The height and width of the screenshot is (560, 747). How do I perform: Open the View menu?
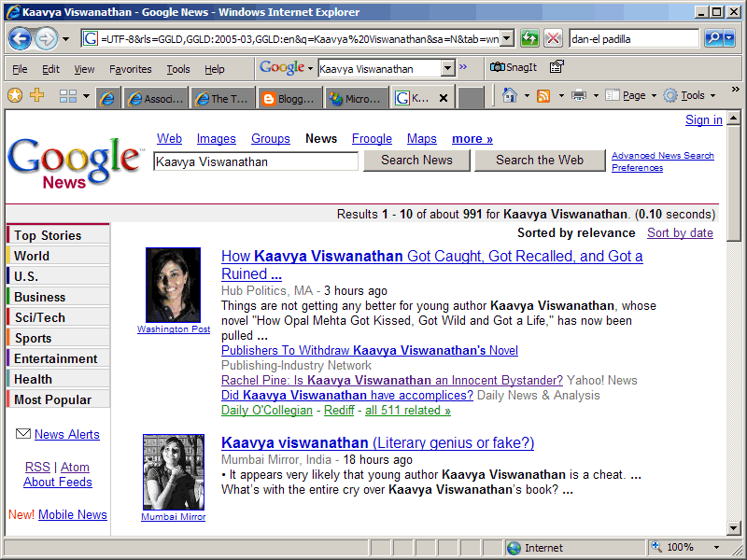[84, 69]
